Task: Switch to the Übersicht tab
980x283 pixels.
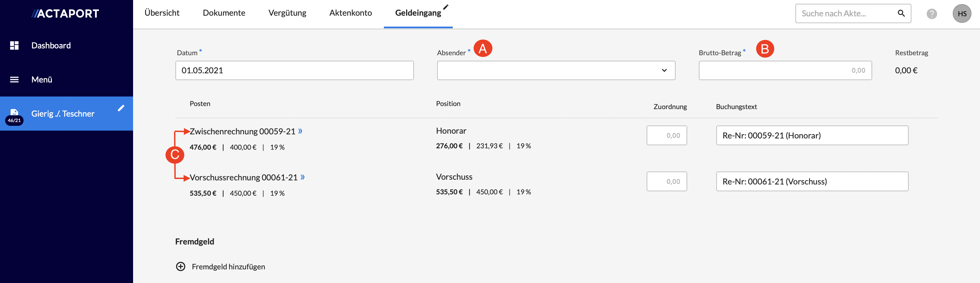Action: coord(162,13)
